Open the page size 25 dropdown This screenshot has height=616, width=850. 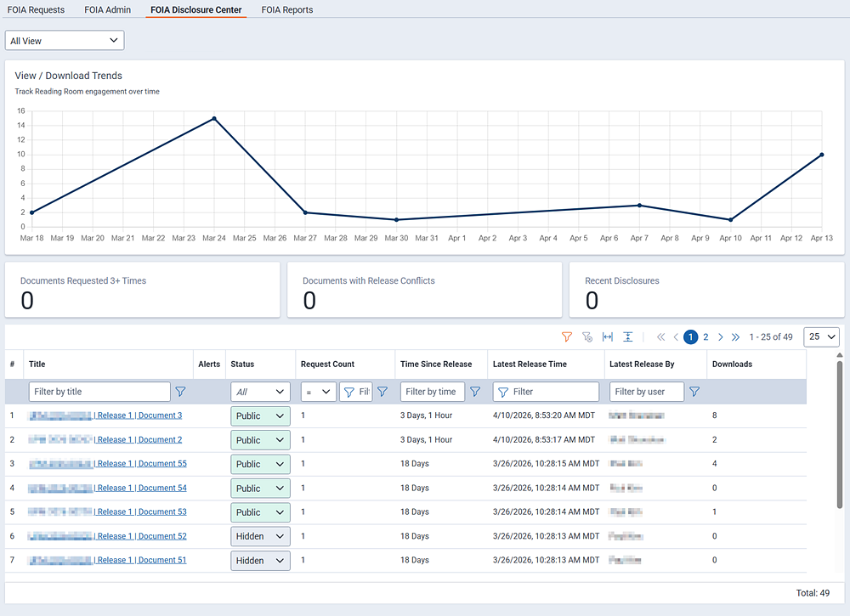pos(821,336)
